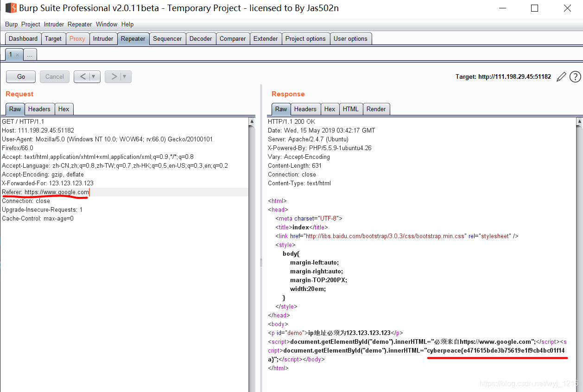
Task: Click the User-Agent header line
Action: point(108,139)
